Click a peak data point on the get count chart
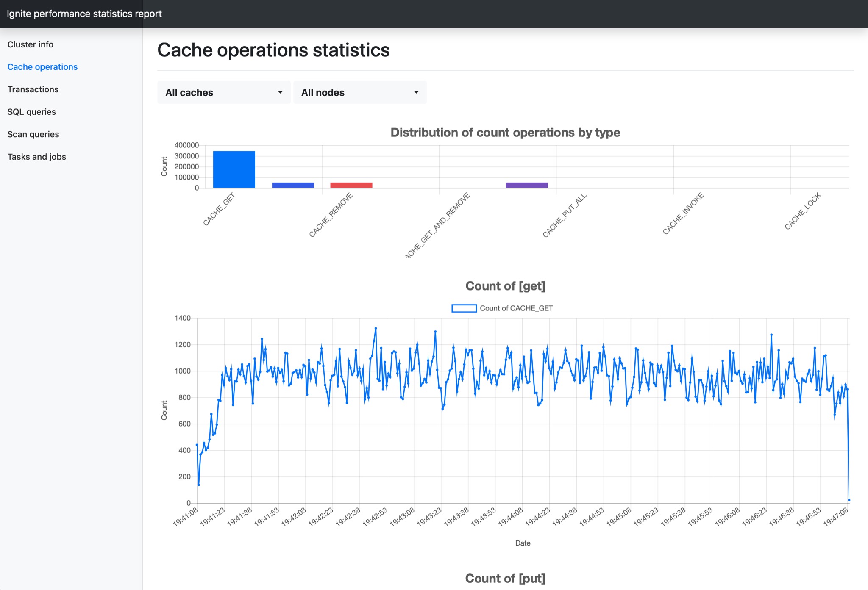The height and width of the screenshot is (590, 868). pyautogui.click(x=375, y=327)
